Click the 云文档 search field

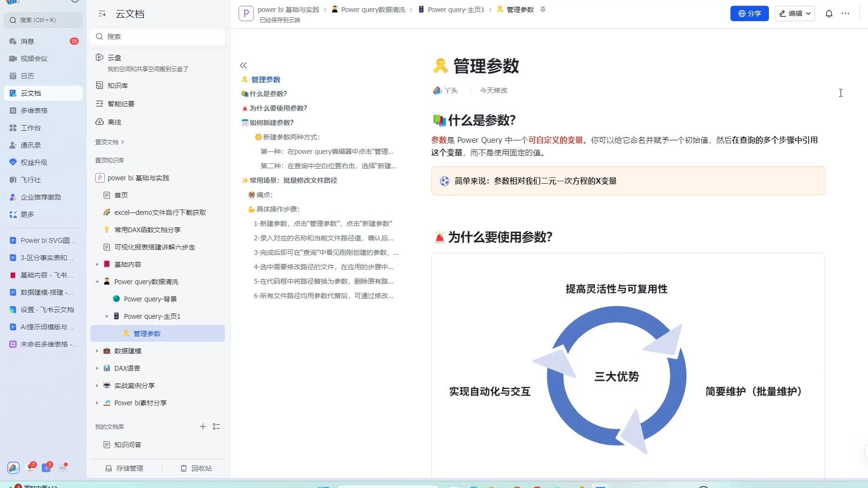[158, 37]
